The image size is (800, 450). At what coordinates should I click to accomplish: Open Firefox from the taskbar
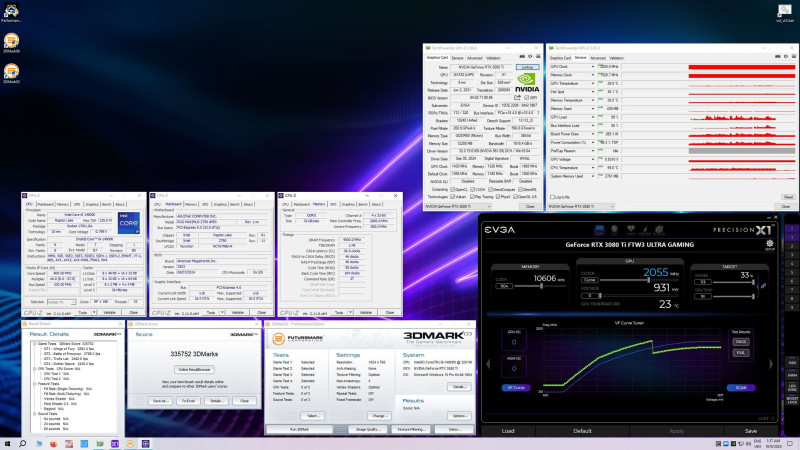[54, 444]
